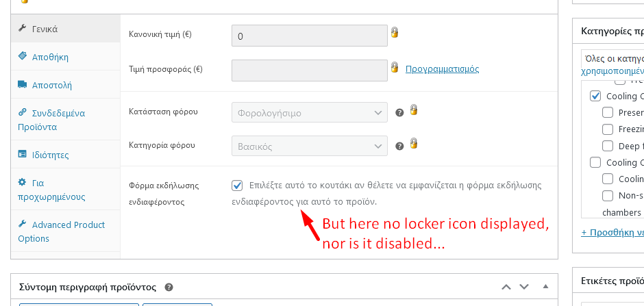
Task: Uncheck the checked Cooling category checkbox
Action: coord(595,97)
